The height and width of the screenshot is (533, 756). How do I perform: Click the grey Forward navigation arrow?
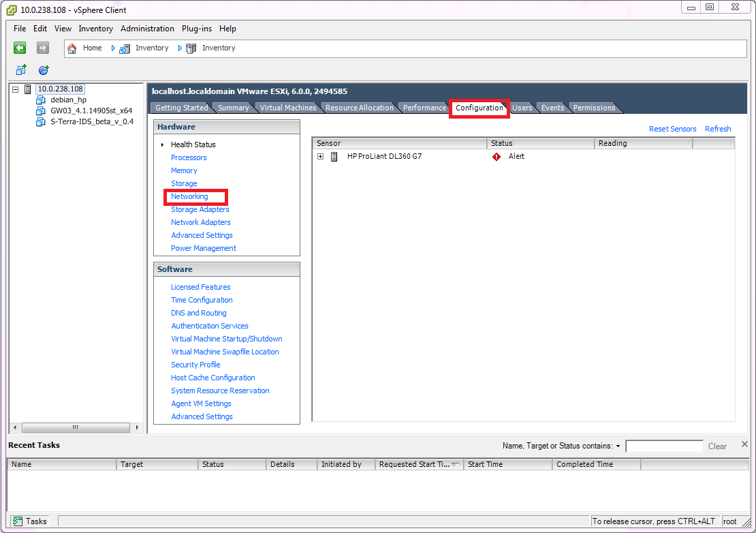point(43,48)
